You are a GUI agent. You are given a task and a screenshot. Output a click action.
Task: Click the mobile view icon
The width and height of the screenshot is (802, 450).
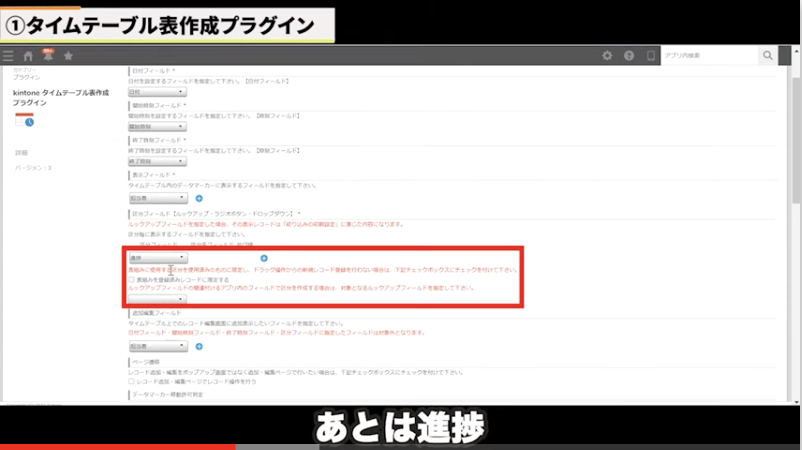(650, 56)
